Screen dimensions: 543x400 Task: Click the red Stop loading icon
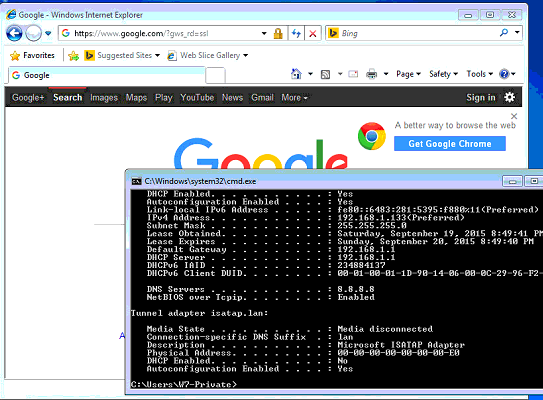313,34
